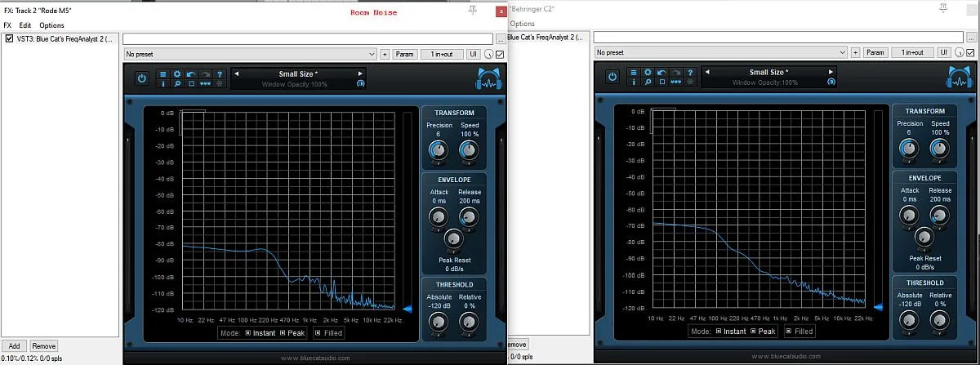
Task: Click the comment field above 'No preset', Rode M5
Action: [308, 38]
